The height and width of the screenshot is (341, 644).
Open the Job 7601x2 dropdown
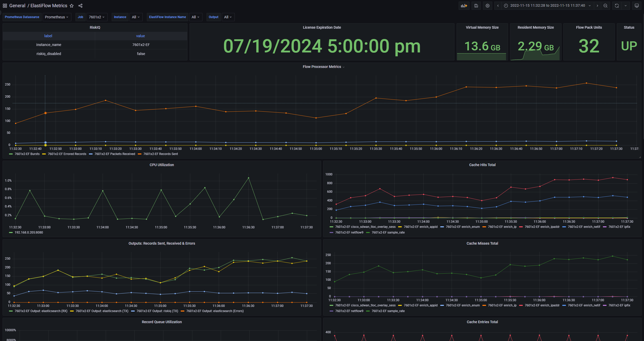coord(97,17)
